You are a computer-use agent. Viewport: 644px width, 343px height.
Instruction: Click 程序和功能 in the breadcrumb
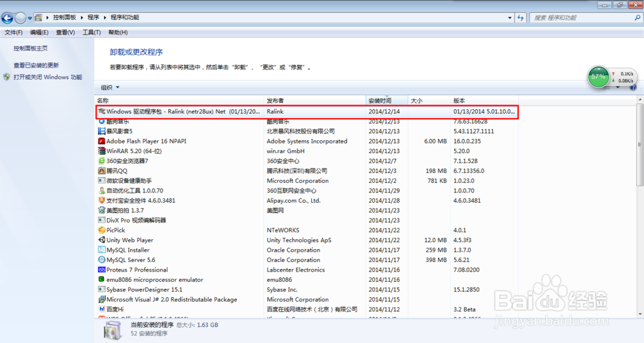point(125,17)
